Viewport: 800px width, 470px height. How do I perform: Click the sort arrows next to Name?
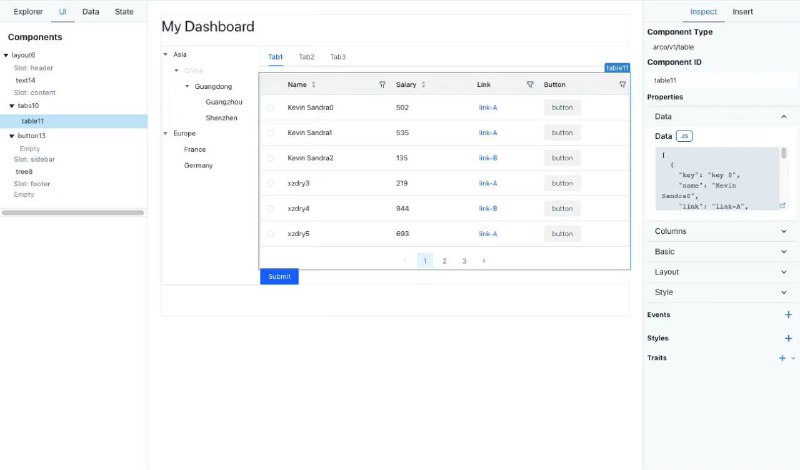[x=314, y=85]
